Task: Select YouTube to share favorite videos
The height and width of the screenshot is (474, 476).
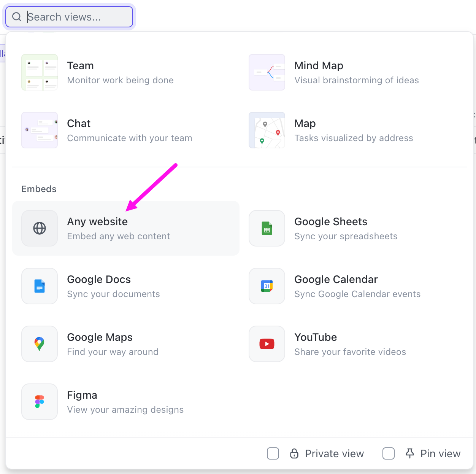Action: 316,337
